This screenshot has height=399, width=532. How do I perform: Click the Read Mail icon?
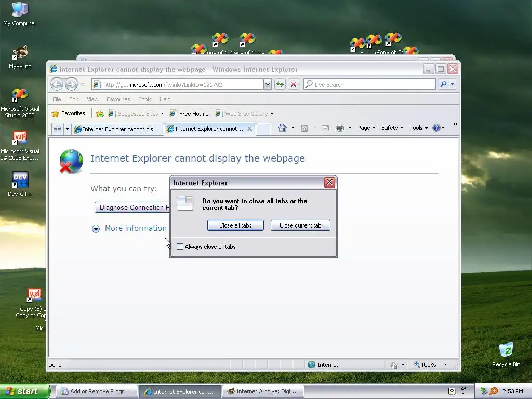[325, 128]
